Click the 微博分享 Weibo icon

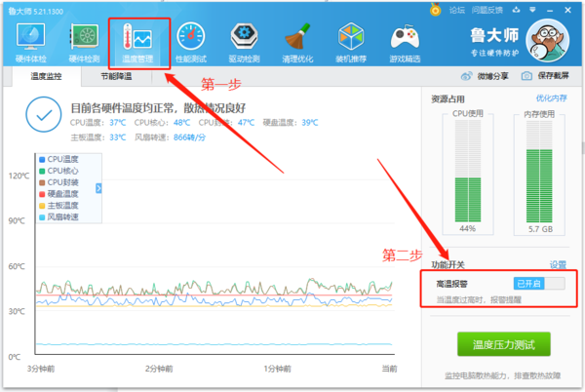[x=466, y=76]
